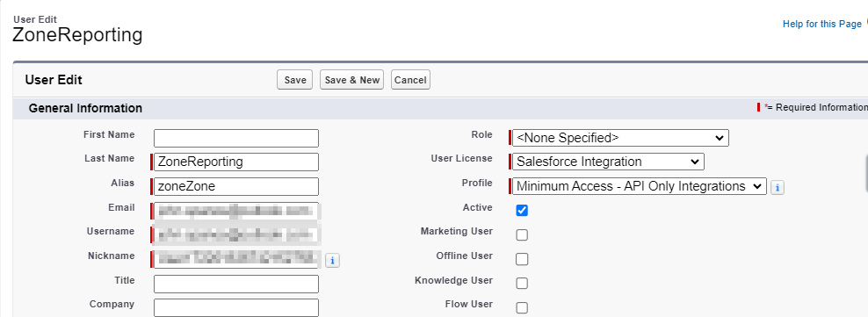Enable the Offline User checkbox

(522, 259)
